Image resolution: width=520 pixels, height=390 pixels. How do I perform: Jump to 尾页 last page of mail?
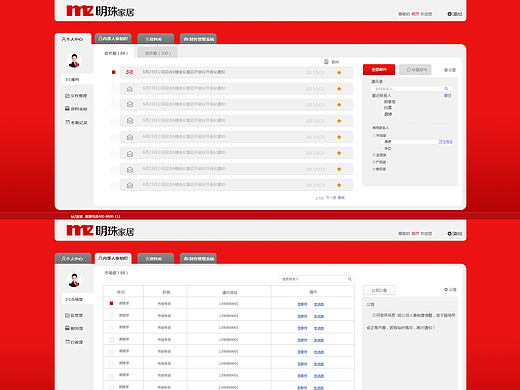point(341,198)
